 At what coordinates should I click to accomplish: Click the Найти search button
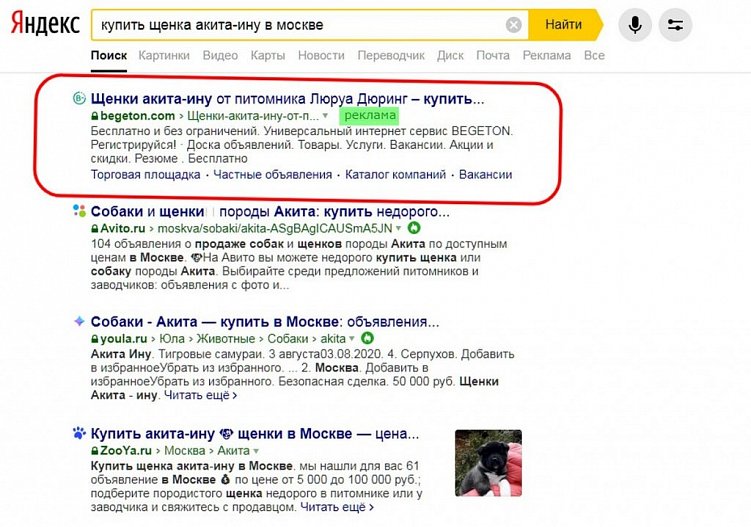pyautogui.click(x=564, y=24)
